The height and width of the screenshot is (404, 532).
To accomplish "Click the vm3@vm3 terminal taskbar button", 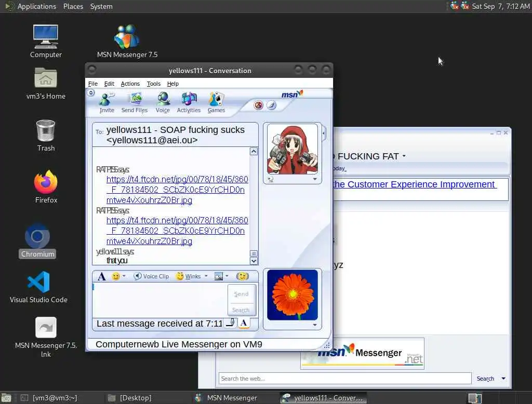I will [54, 398].
